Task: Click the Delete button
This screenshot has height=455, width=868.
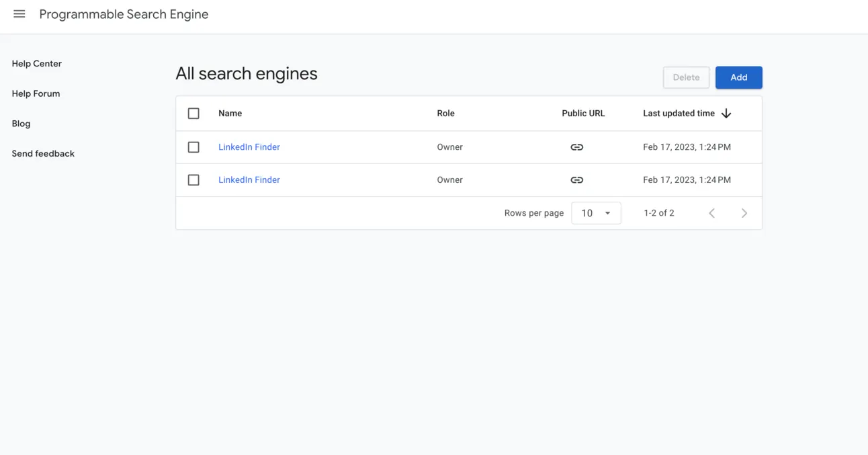Action: click(686, 77)
